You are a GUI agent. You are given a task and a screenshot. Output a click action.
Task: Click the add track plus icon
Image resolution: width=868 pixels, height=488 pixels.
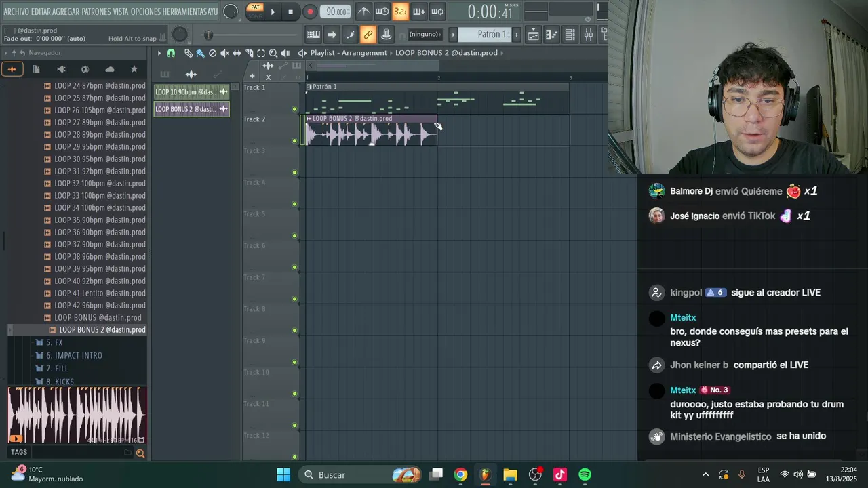(x=252, y=77)
